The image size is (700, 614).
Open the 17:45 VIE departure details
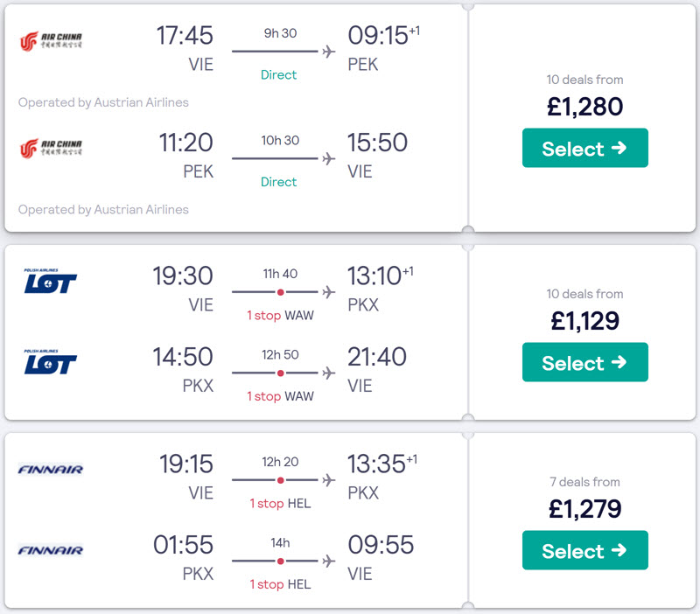[185, 48]
